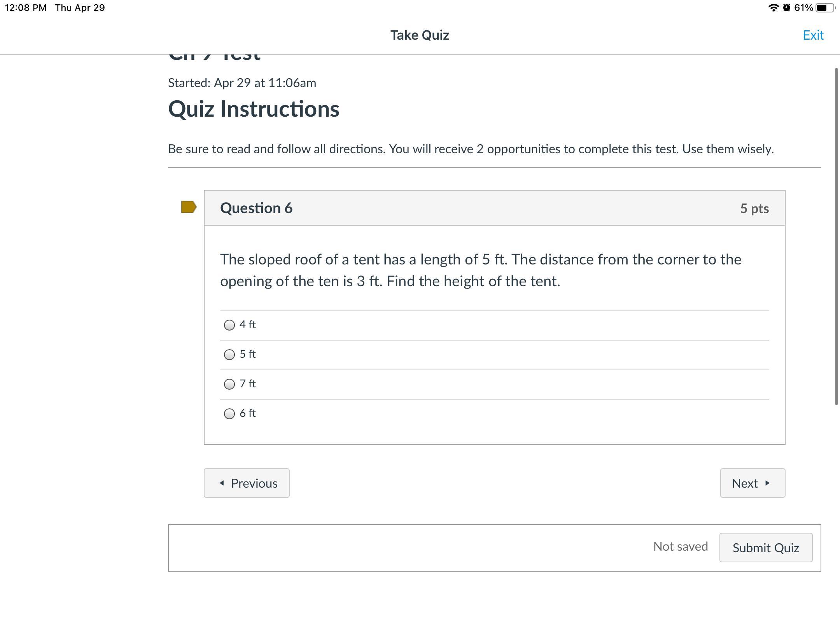Click the Question 6 header
The width and height of the screenshot is (840, 630).
256,208
